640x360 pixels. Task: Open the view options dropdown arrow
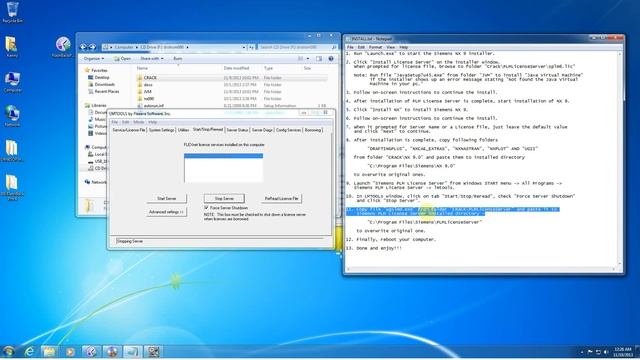(x=308, y=59)
